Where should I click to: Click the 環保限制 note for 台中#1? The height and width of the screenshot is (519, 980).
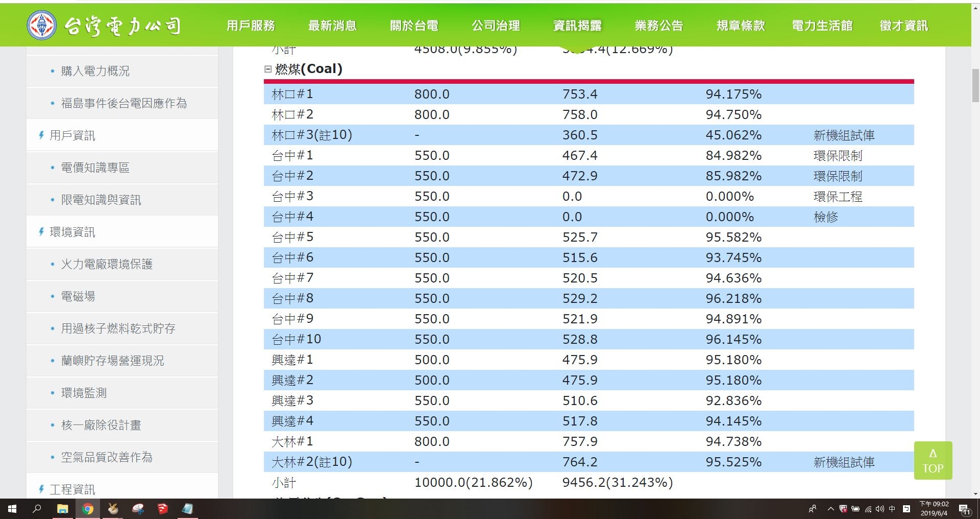tap(838, 155)
